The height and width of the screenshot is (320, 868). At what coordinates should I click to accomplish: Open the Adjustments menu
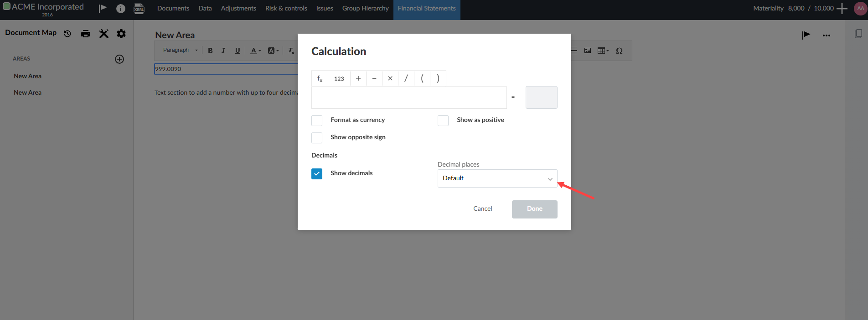(x=238, y=9)
